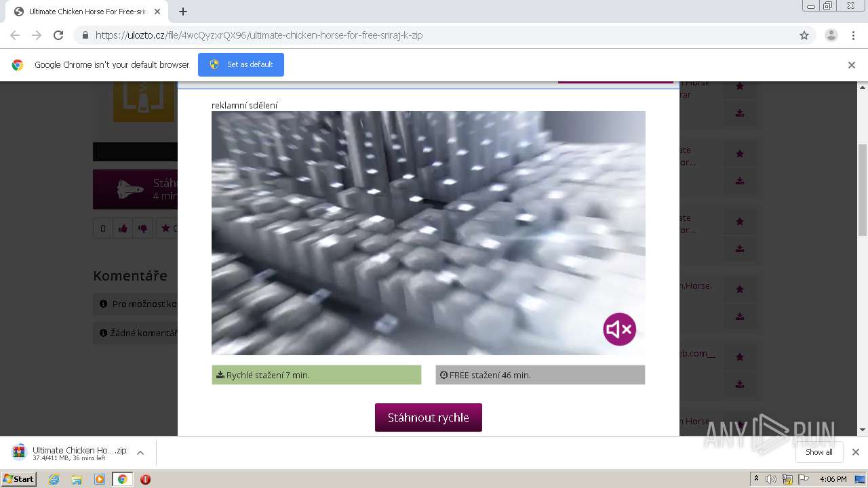Viewport: 868px width, 488px height.
Task: Download the related .Horse. file
Action: 740,317
